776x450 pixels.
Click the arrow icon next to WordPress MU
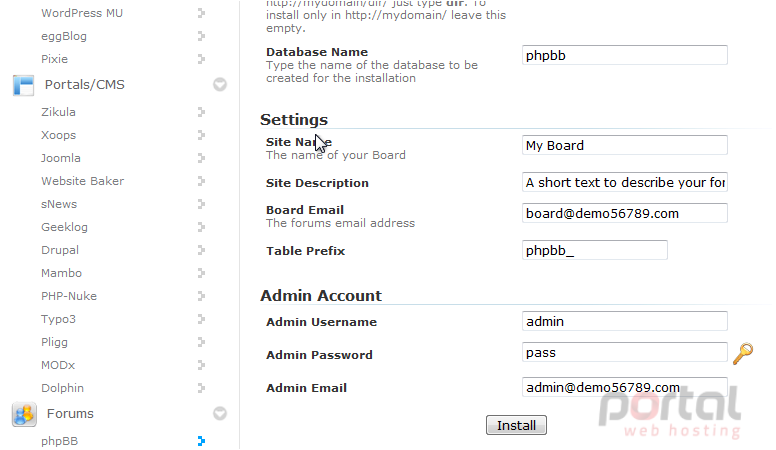[201, 13]
